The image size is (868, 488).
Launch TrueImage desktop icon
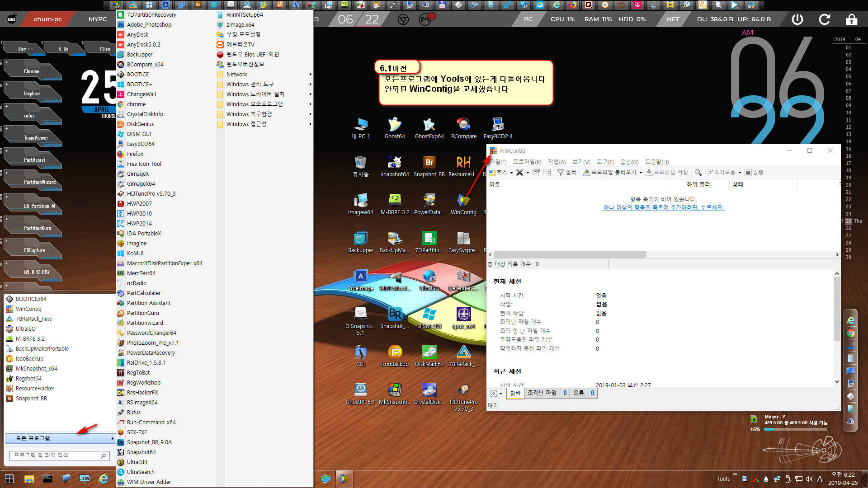click(360, 280)
